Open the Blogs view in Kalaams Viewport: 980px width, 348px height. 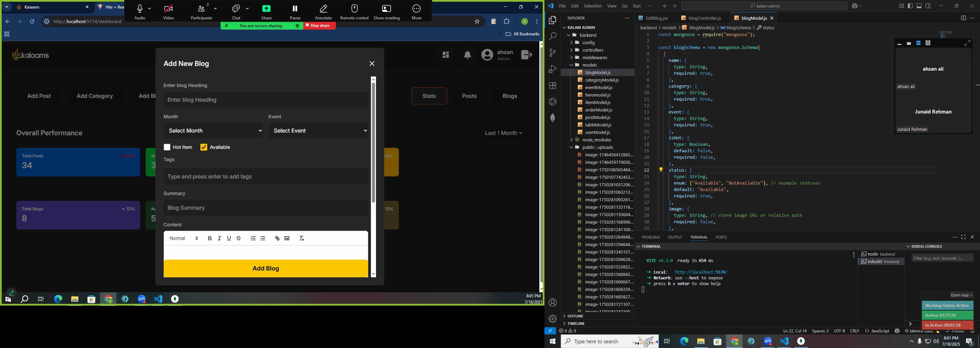[x=509, y=96]
